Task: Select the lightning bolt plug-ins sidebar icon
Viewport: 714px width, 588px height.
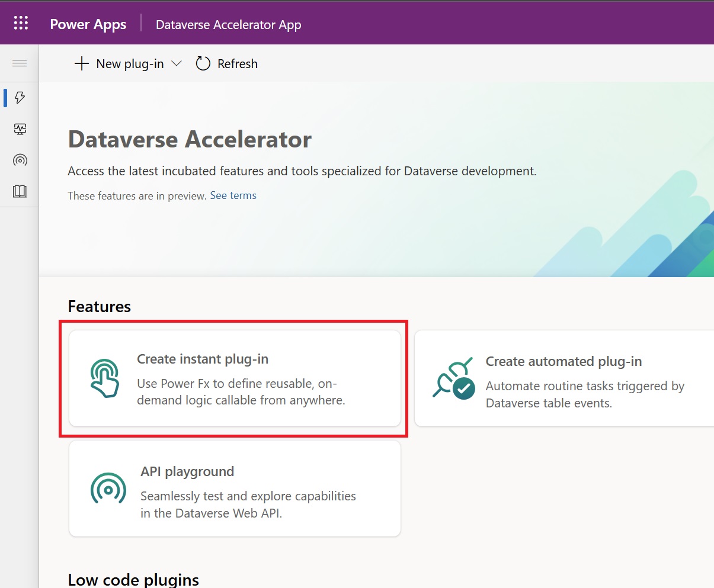Action: click(20, 98)
